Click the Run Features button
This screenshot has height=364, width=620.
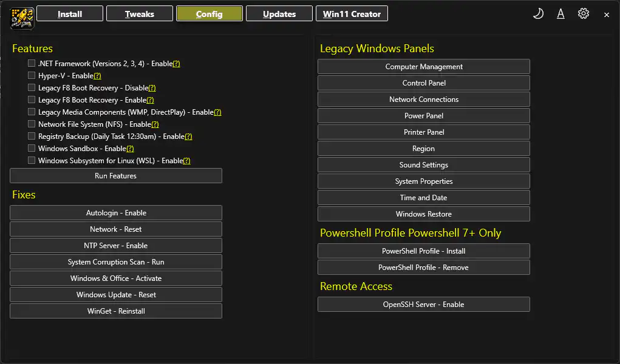tap(116, 176)
